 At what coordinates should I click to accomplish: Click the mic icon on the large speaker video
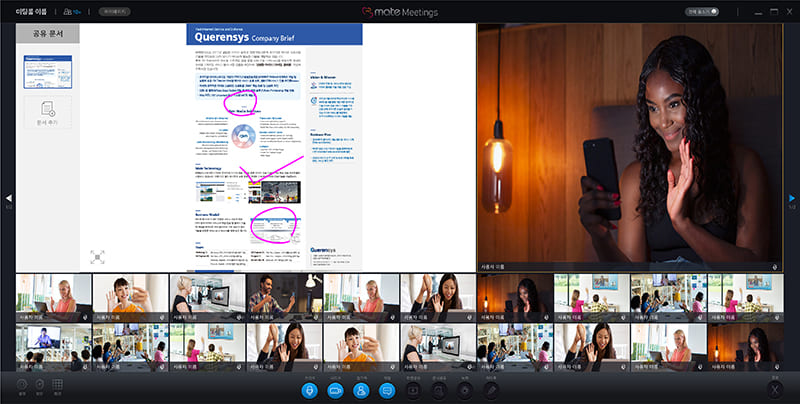point(775,267)
